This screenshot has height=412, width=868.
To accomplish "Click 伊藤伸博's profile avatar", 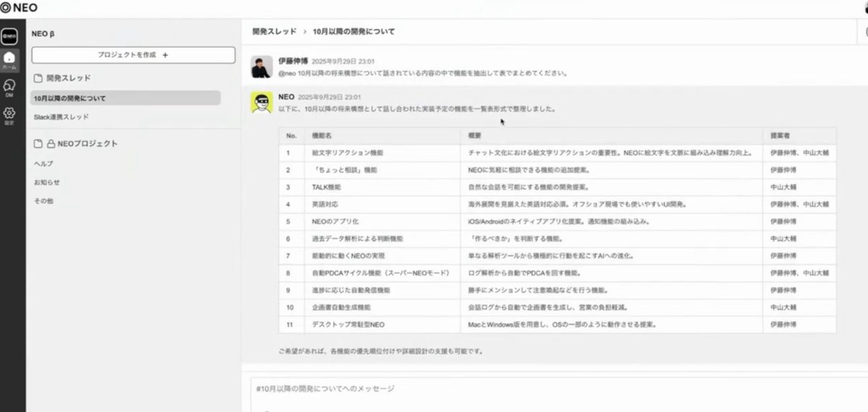I will click(261, 66).
